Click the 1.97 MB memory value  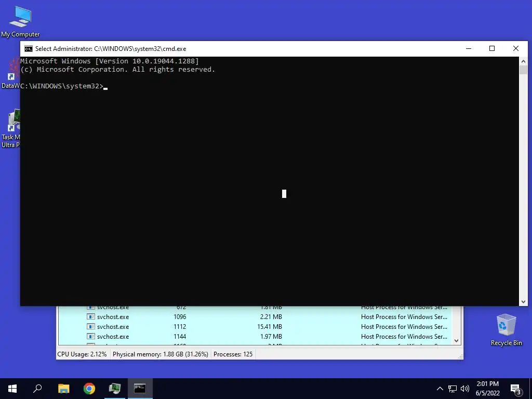[x=271, y=337]
